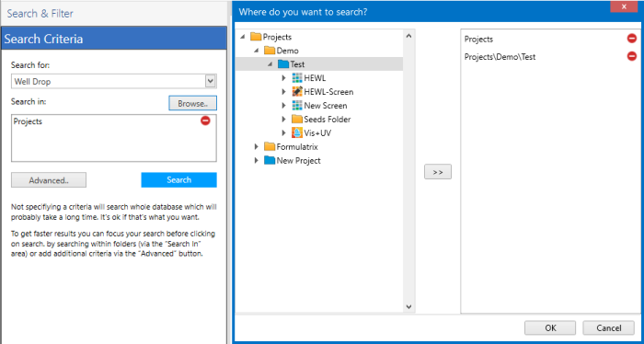Screen dimensions: 644x344
Task: Expand the Formulatrix node
Action: tap(257, 146)
